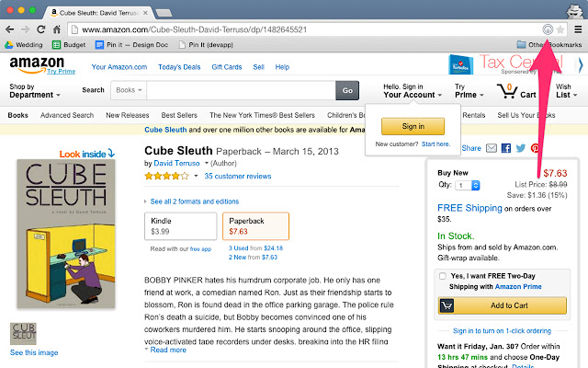Open the shopping cart icon
Screen dimensions: 588x368
(x=506, y=91)
